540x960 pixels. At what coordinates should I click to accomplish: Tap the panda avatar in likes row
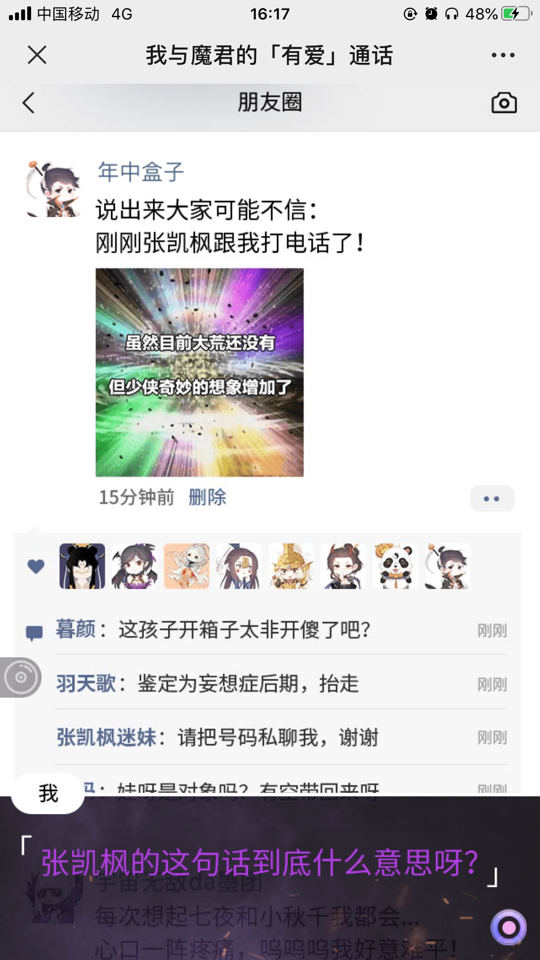pos(395,566)
